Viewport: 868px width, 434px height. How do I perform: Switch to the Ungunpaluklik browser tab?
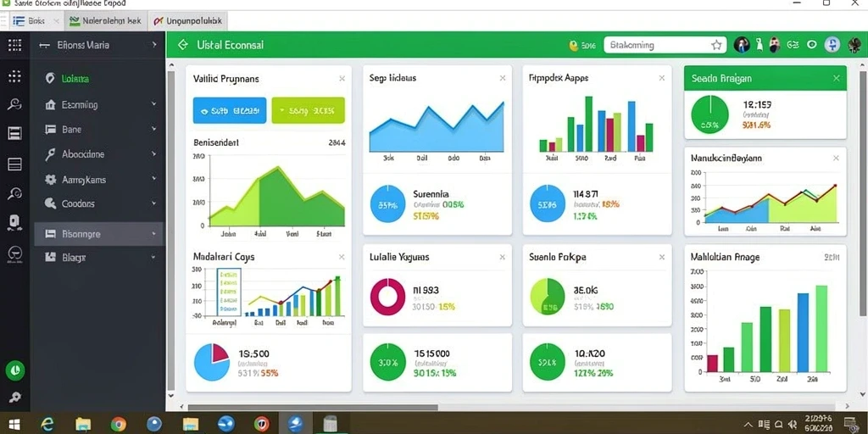(187, 21)
